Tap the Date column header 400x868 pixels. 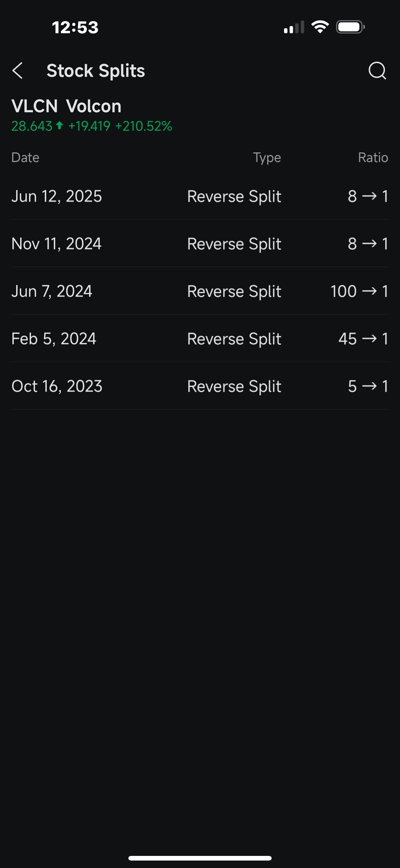click(25, 158)
